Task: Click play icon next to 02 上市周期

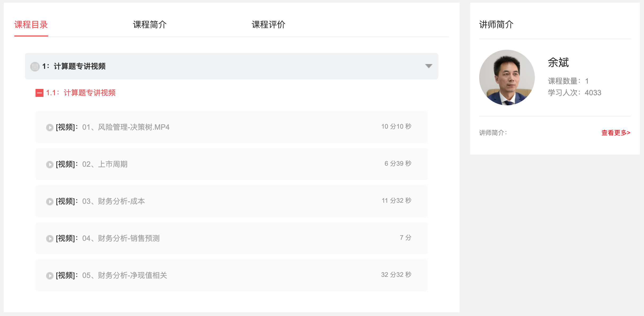Action: pyautogui.click(x=50, y=165)
